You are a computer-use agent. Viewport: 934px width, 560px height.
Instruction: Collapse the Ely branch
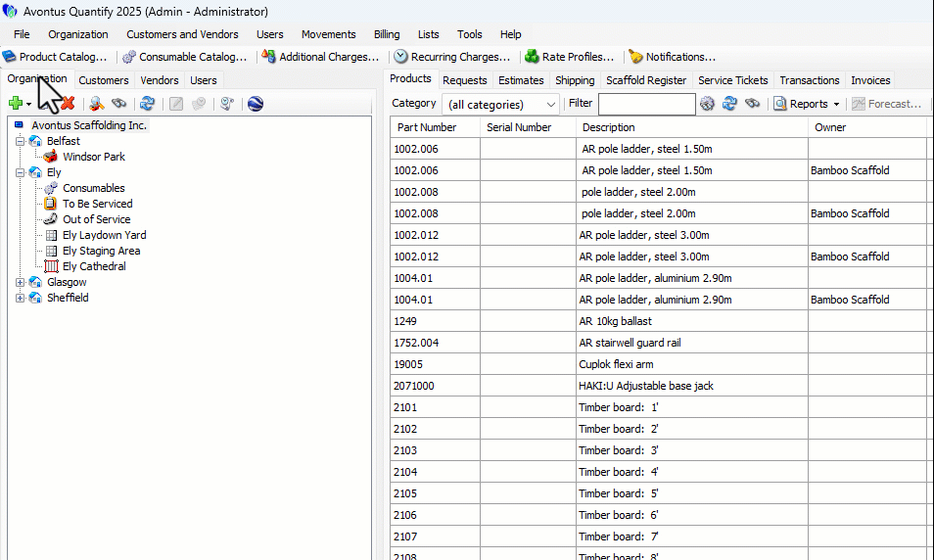pos(21,172)
